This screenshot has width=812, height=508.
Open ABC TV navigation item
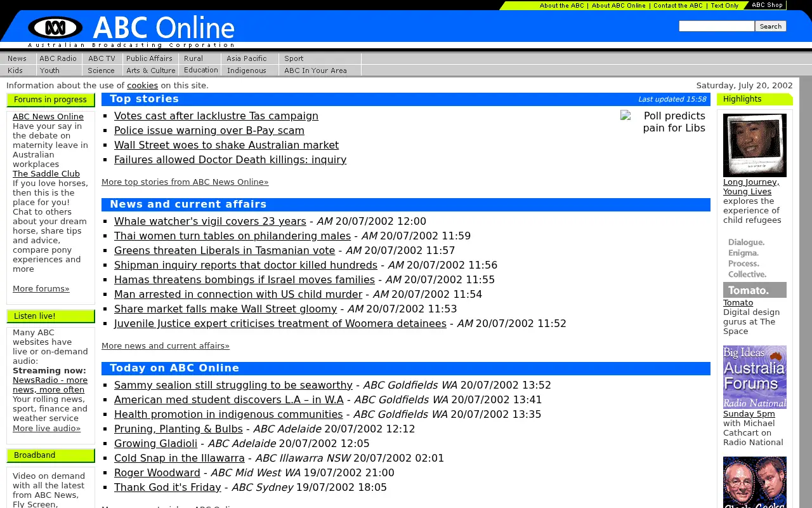point(101,58)
